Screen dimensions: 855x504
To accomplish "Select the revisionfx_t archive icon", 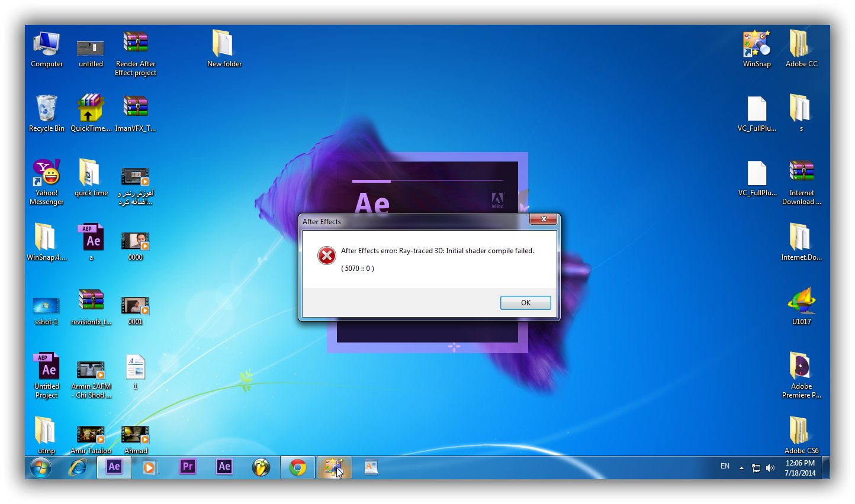I will 91,307.
